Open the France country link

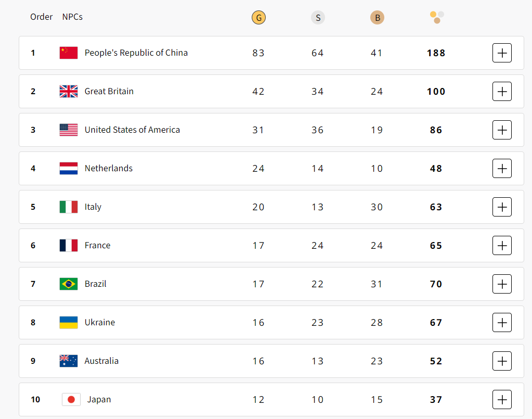97,245
